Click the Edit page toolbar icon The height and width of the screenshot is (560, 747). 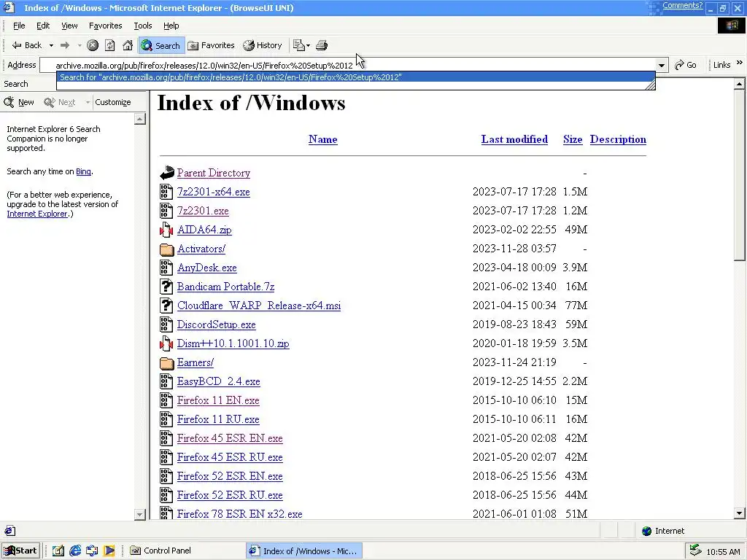coord(298,45)
